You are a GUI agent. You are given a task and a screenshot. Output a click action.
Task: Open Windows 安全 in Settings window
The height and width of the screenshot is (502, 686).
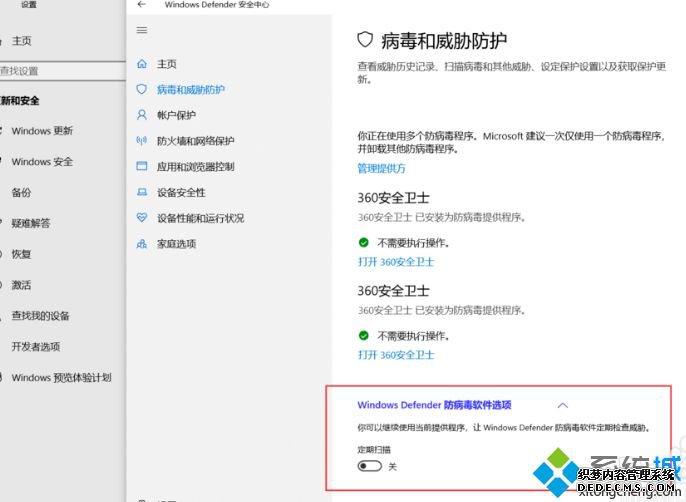click(42, 162)
